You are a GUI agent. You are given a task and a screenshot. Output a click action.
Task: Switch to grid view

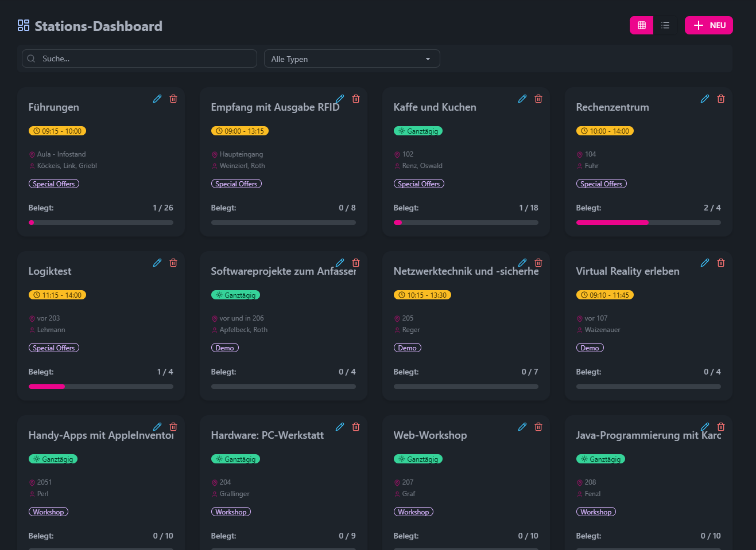click(642, 25)
